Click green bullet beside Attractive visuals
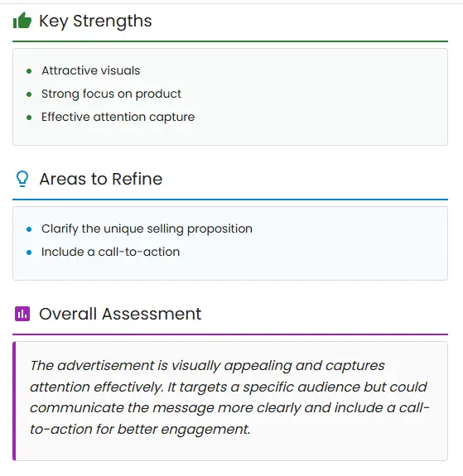The image size is (463, 476). [29, 71]
